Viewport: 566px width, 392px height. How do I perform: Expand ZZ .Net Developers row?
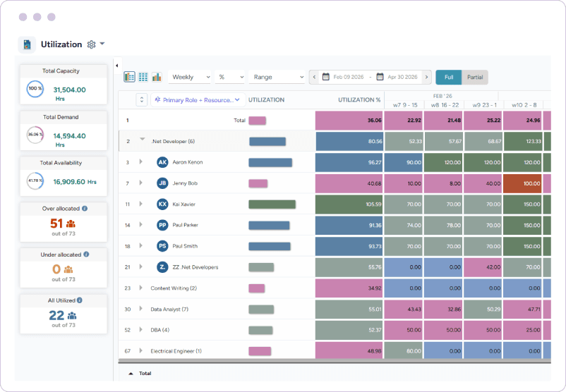tap(140, 267)
